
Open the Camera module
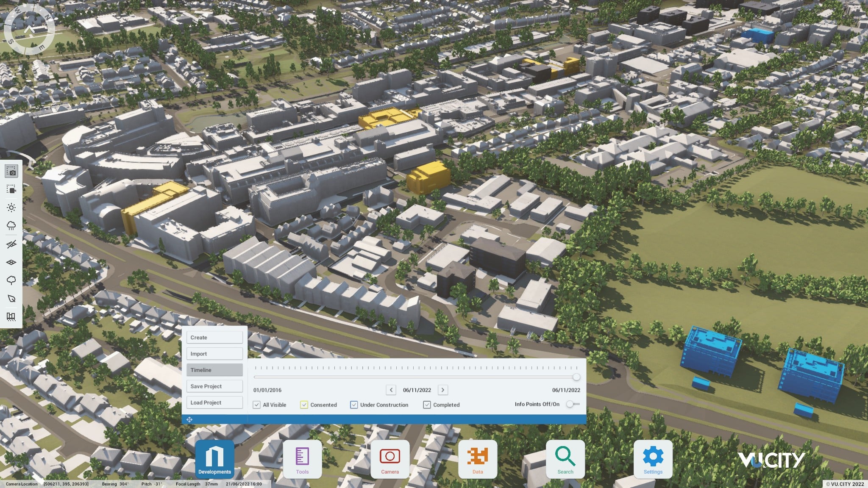coord(389,459)
